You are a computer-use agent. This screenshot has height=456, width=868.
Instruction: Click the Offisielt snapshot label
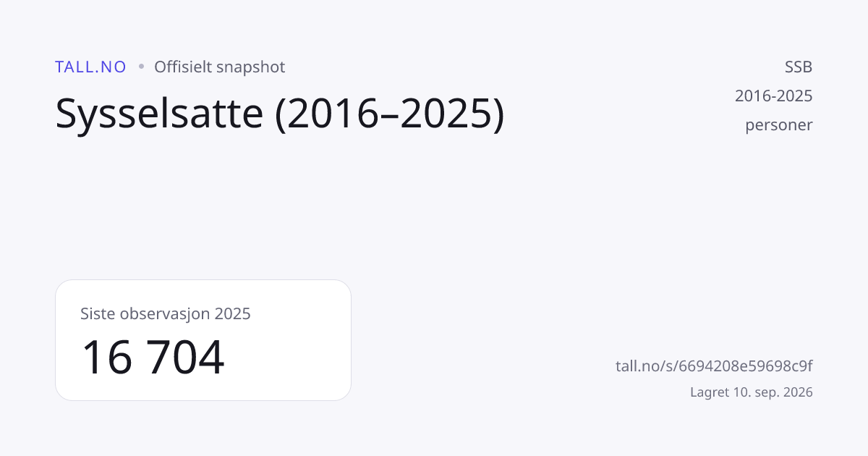coord(219,67)
